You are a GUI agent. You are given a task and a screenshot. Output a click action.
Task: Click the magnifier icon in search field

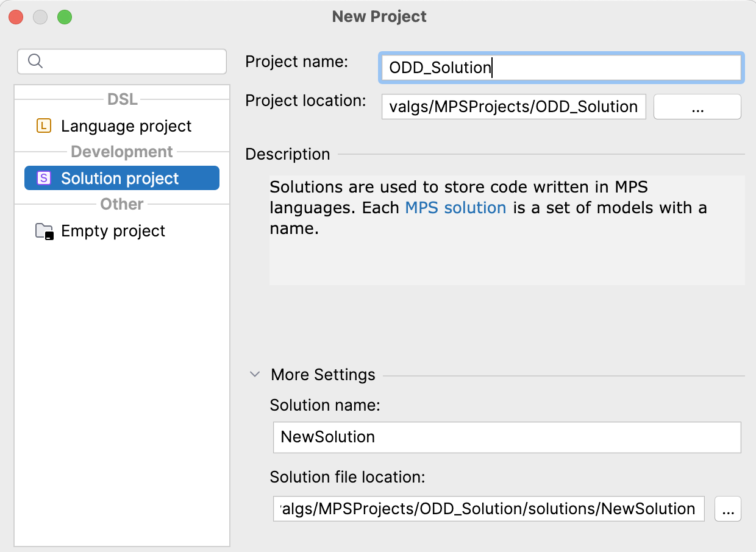point(35,61)
